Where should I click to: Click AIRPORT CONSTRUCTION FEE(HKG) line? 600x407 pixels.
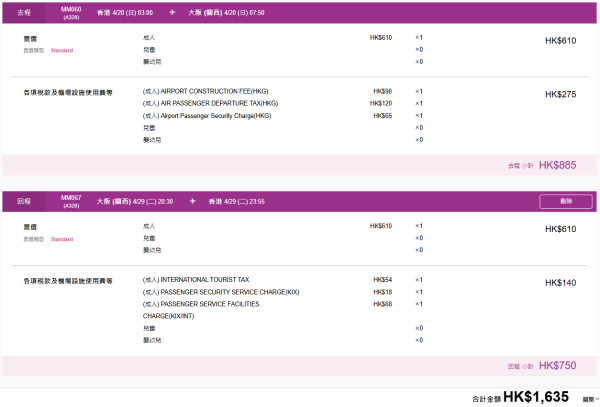[x=205, y=91]
